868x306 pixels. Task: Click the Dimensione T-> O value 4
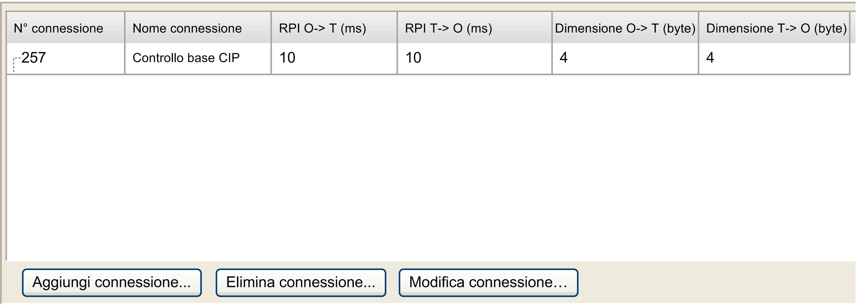tap(710, 58)
